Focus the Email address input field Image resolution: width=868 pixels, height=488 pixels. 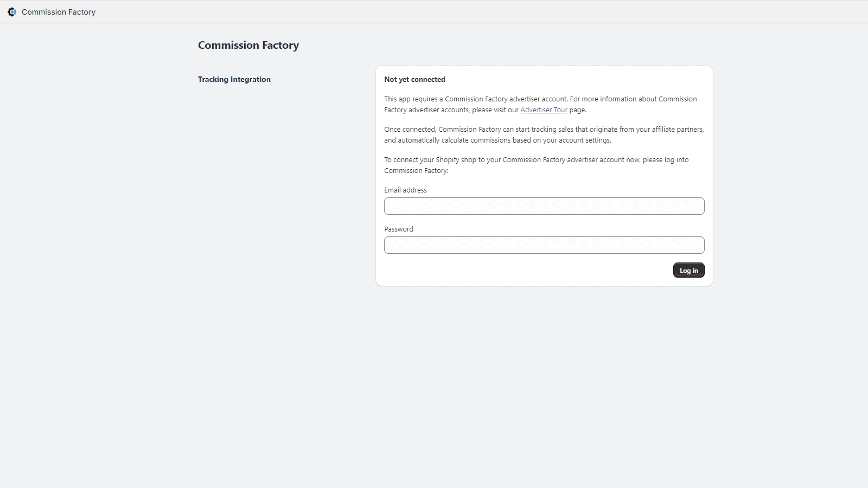pos(544,206)
